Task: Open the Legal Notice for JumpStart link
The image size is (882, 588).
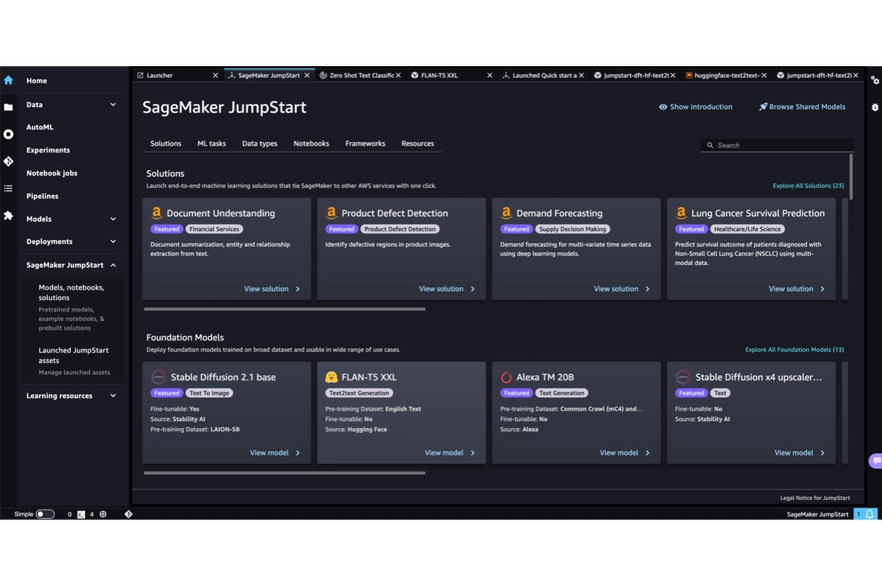Action: tap(815, 498)
